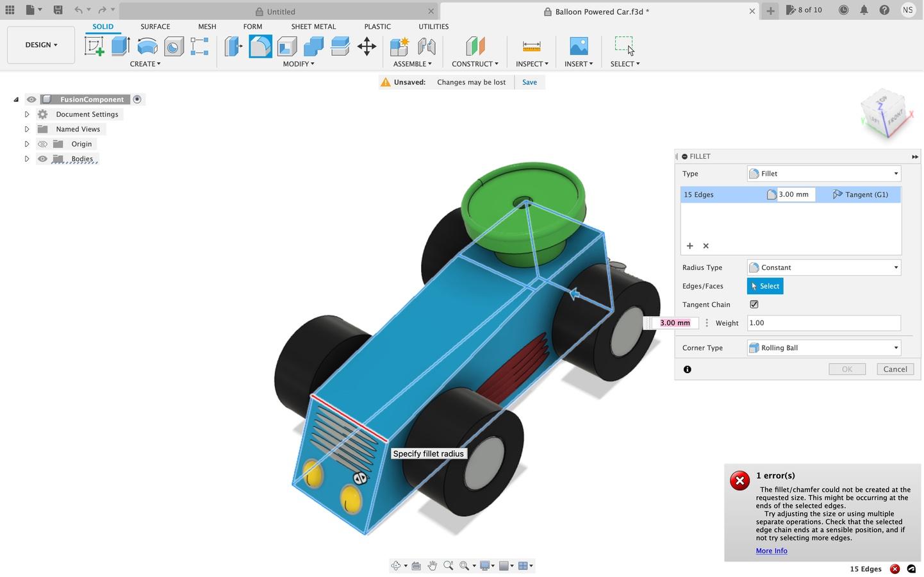Open the DESIGN workspace dropdown

coord(41,45)
